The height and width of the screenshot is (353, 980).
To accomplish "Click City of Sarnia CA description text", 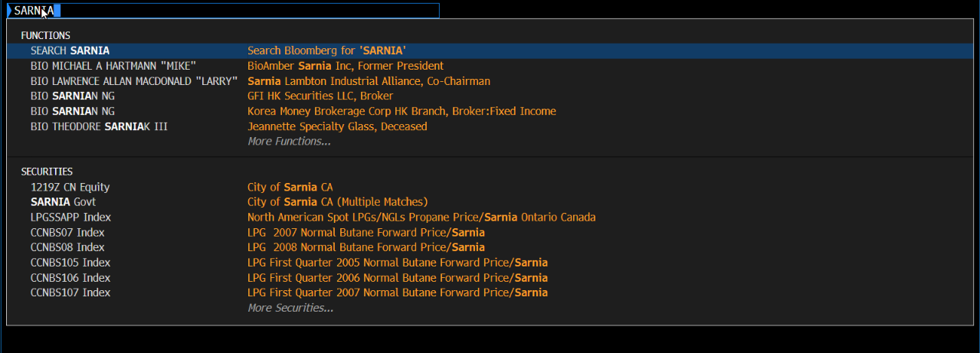I will 290,187.
